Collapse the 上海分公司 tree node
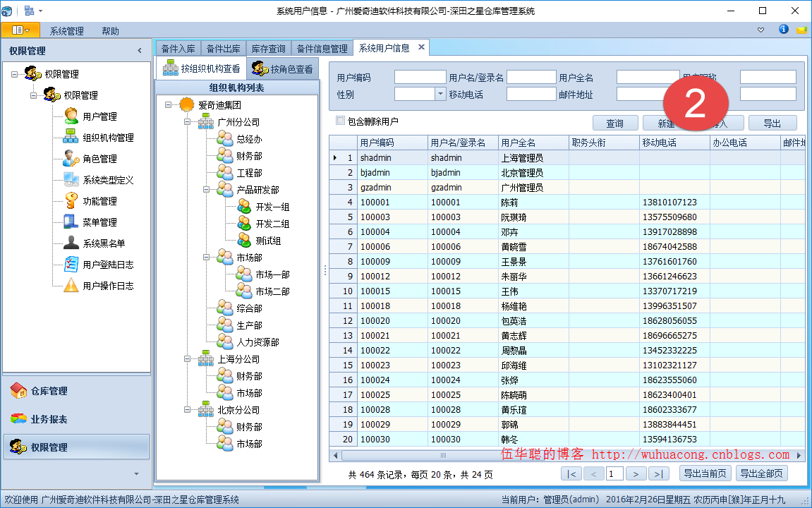The width and height of the screenshot is (812, 508). 188,359
